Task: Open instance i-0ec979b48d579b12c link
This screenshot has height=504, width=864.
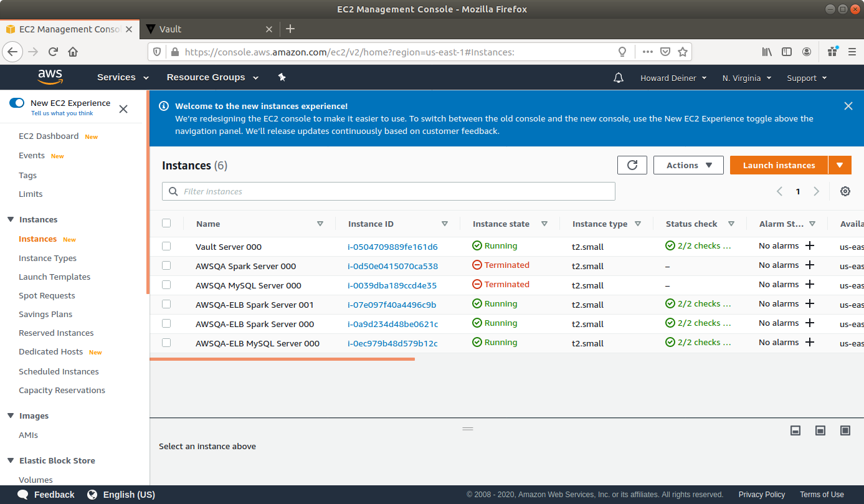Action: [392, 343]
